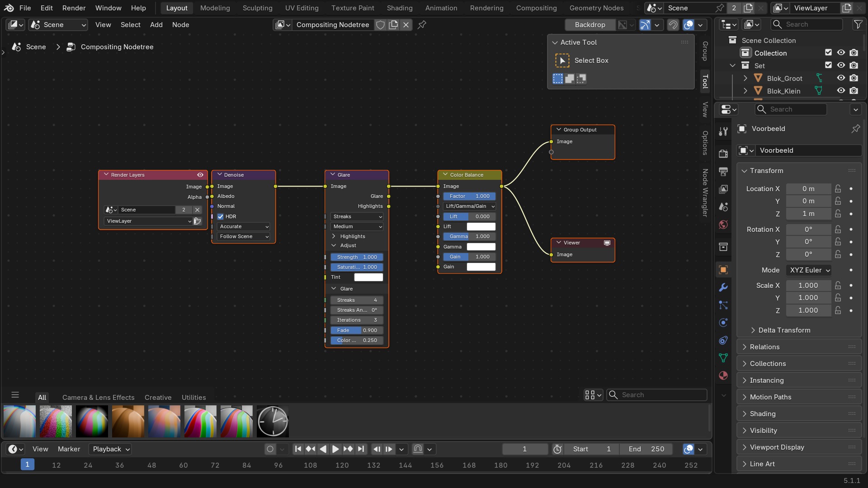Select the Extend selection mode icon

click(x=570, y=79)
